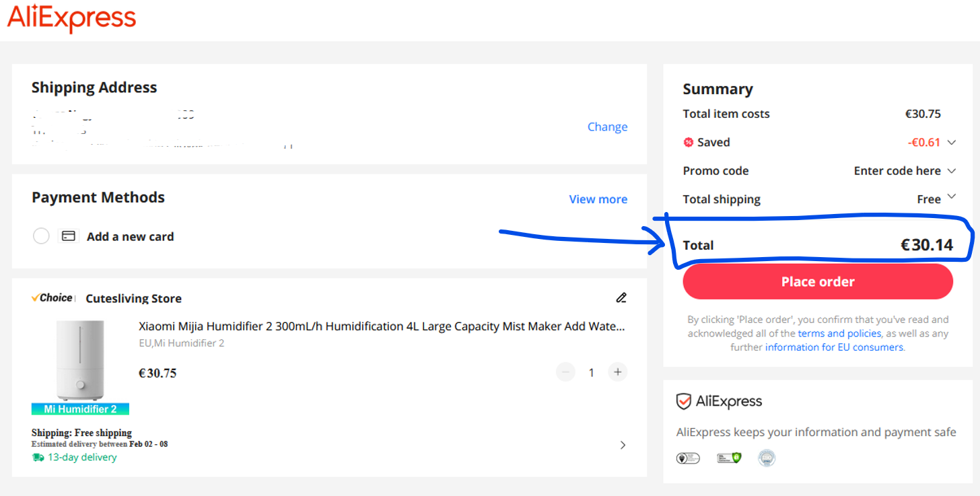Select the Add a new card radio button
The width and height of the screenshot is (980, 496).
41,236
